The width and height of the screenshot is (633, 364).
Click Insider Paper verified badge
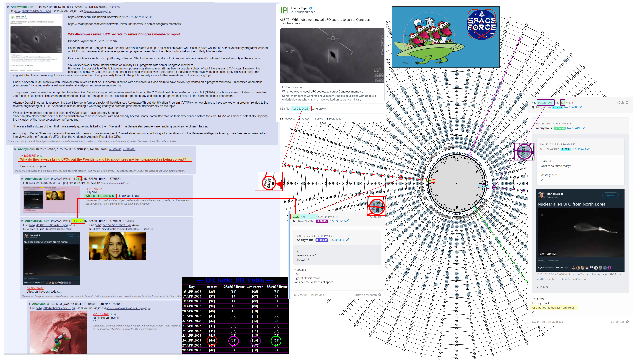pyautogui.click(x=311, y=8)
